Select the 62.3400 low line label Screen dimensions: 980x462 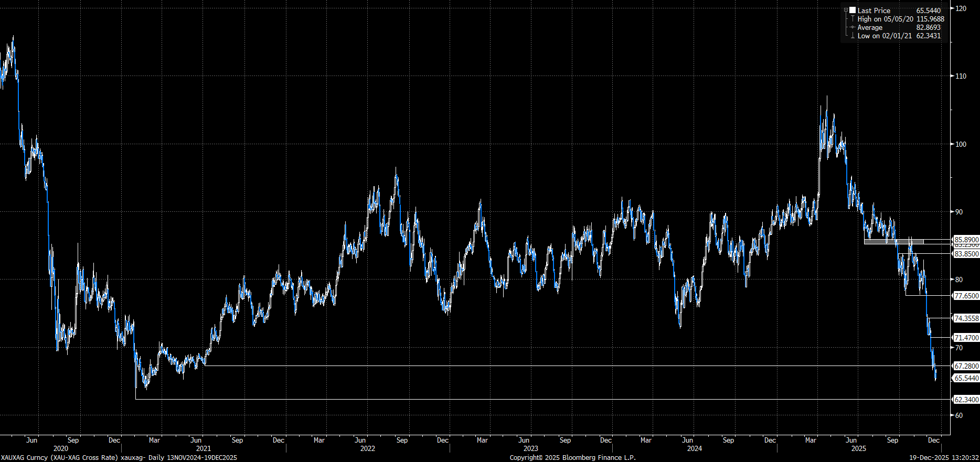click(x=966, y=400)
